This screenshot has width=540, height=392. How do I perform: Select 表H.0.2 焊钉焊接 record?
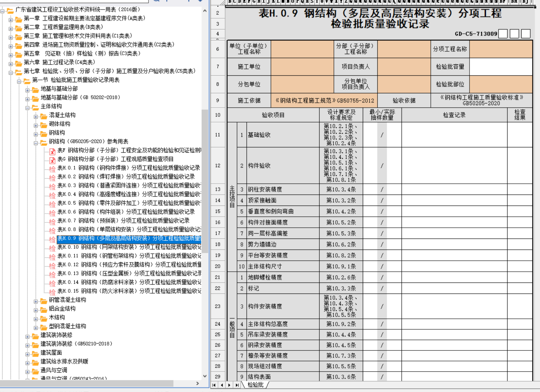[126, 177]
